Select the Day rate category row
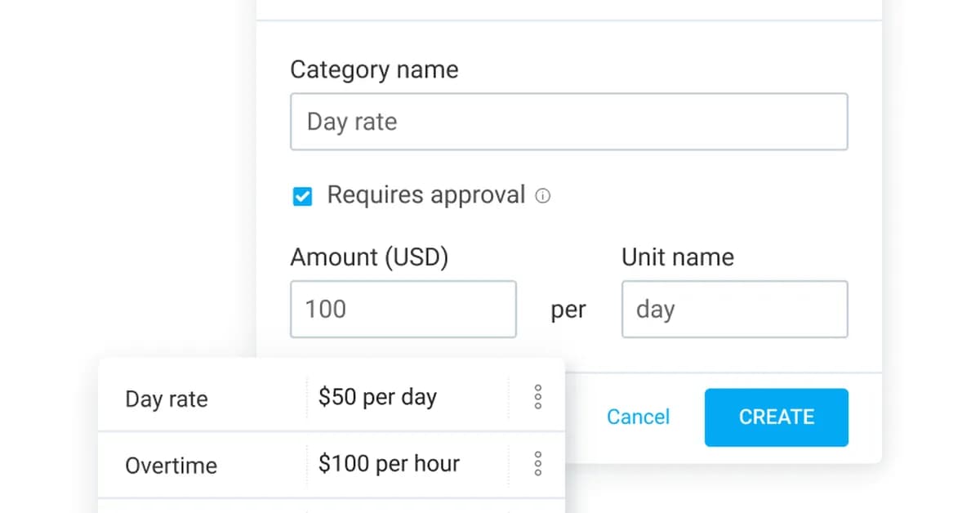Viewport: 980px width, 513px height. 166,399
